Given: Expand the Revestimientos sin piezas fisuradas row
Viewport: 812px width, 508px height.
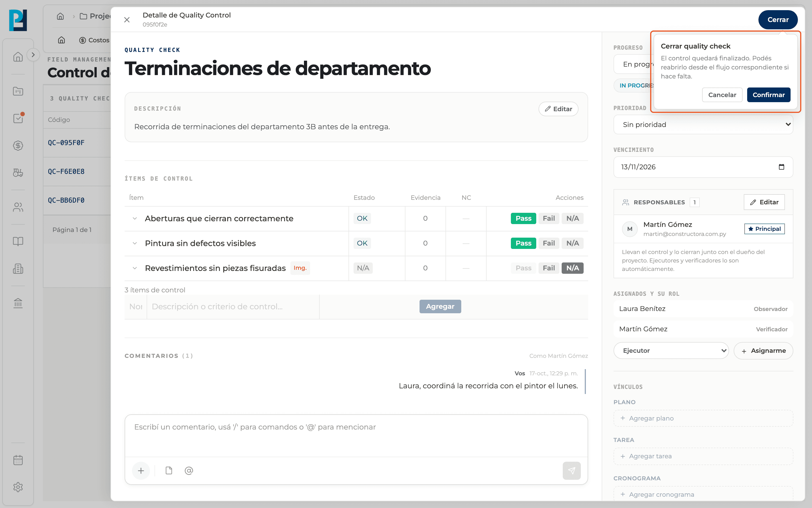Looking at the screenshot, I should pos(135,268).
